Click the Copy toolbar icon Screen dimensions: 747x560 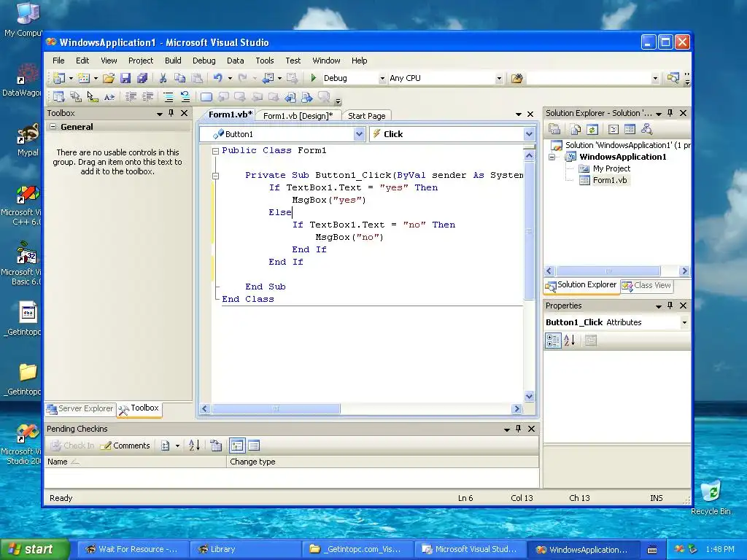[x=179, y=78]
